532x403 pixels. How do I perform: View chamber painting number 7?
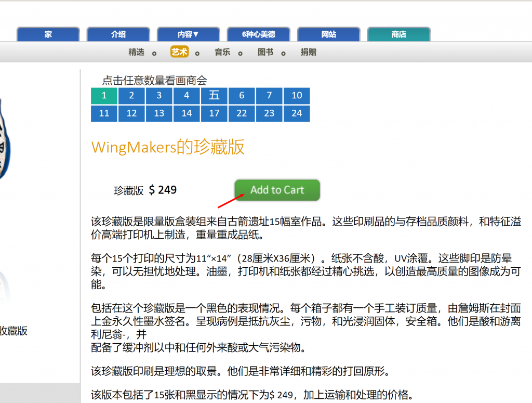click(x=269, y=95)
